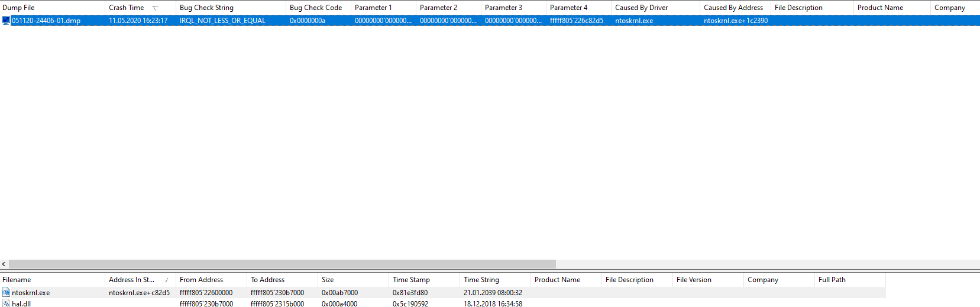Click ntoskrnl.exe+1c2390 address cell
Screen dimensions: 980x307
(x=736, y=21)
